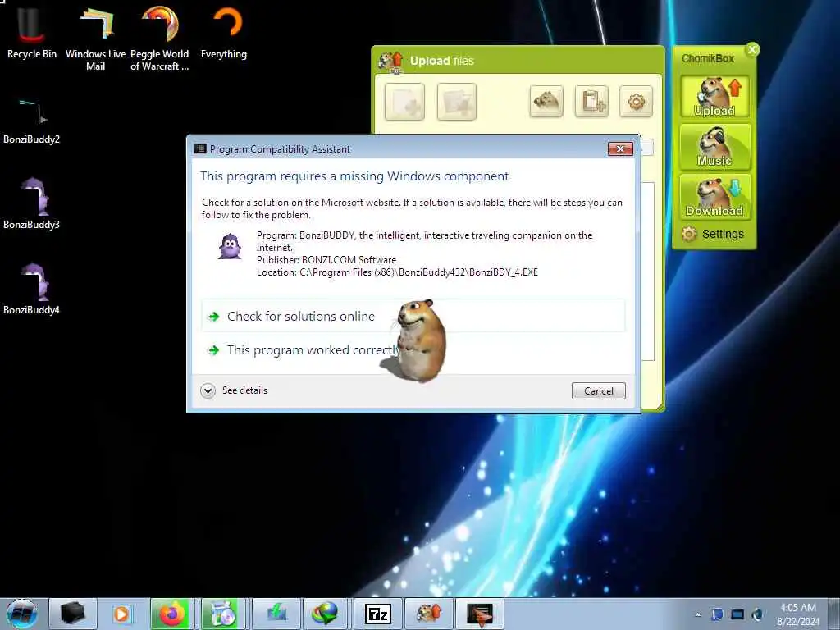Open ChomikBox Settings
The width and height of the screenshot is (840, 630).
pyautogui.click(x=713, y=234)
